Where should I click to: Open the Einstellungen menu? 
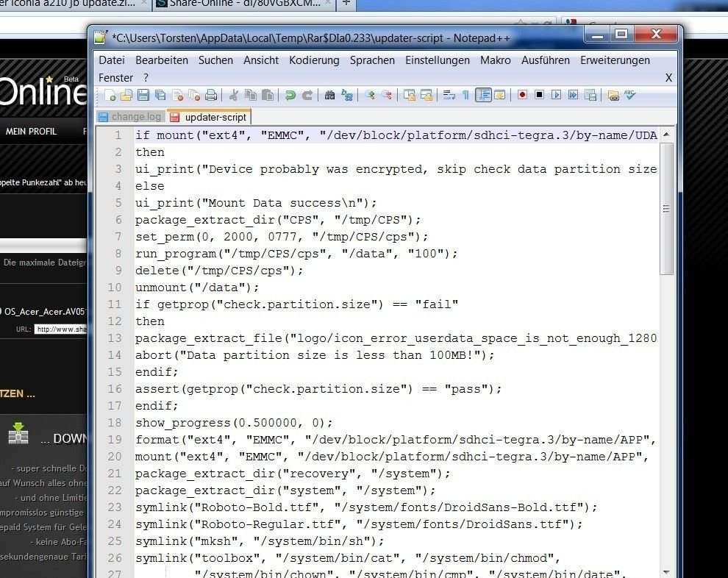pyautogui.click(x=438, y=60)
